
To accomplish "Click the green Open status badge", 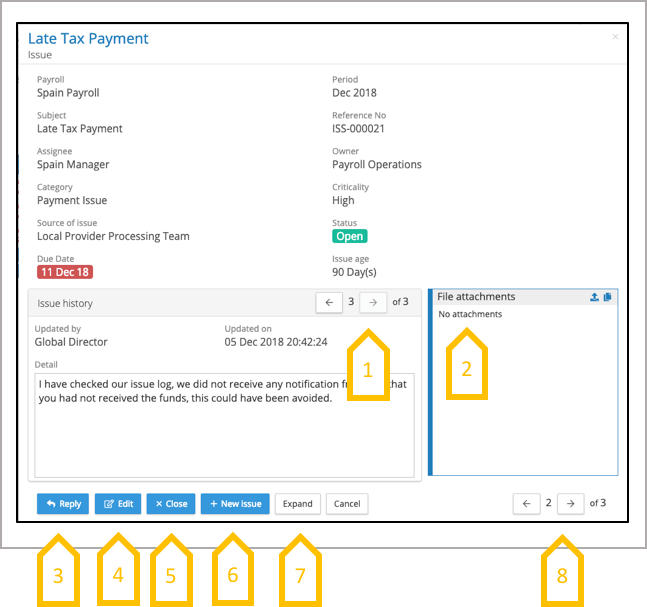I will [x=349, y=237].
